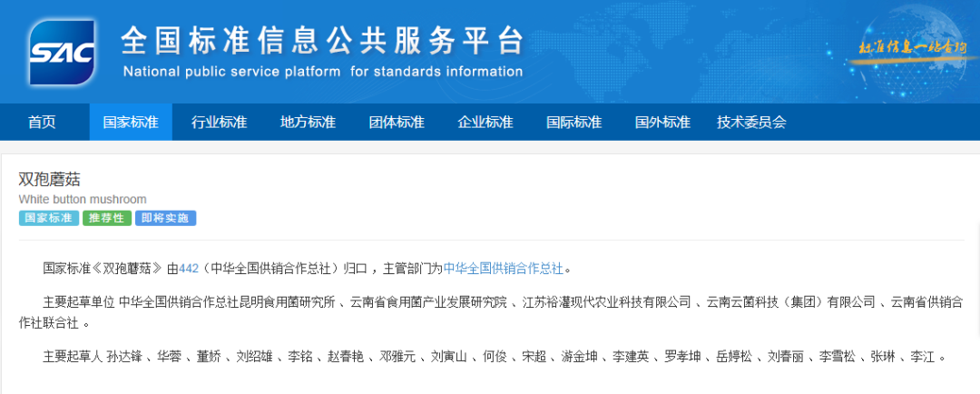Click the calligraphy slogan graphic in header
980x394 pixels.
[912, 49]
